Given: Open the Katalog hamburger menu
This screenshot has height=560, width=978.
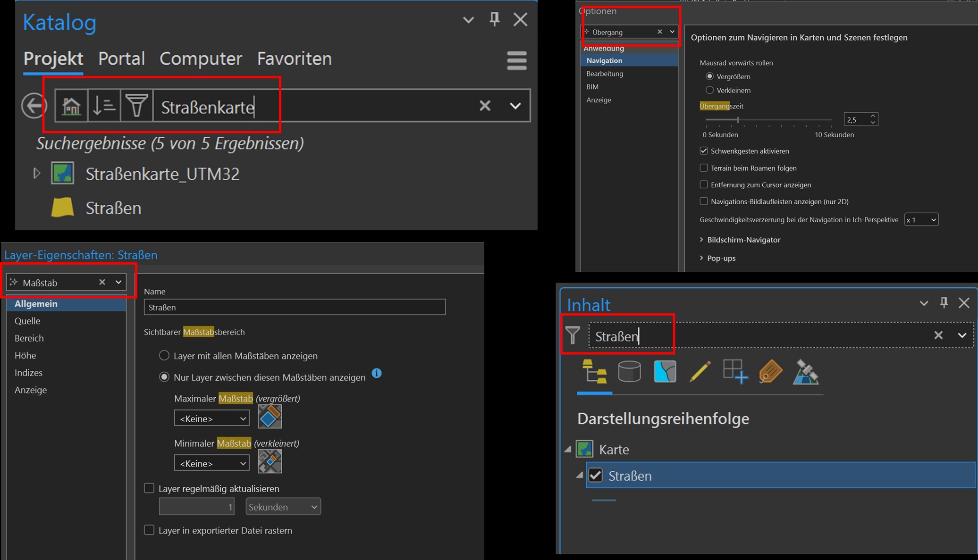Looking at the screenshot, I should [516, 60].
